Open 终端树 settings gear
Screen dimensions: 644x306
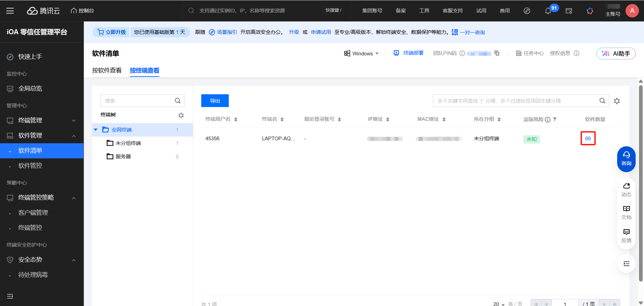[x=181, y=115]
